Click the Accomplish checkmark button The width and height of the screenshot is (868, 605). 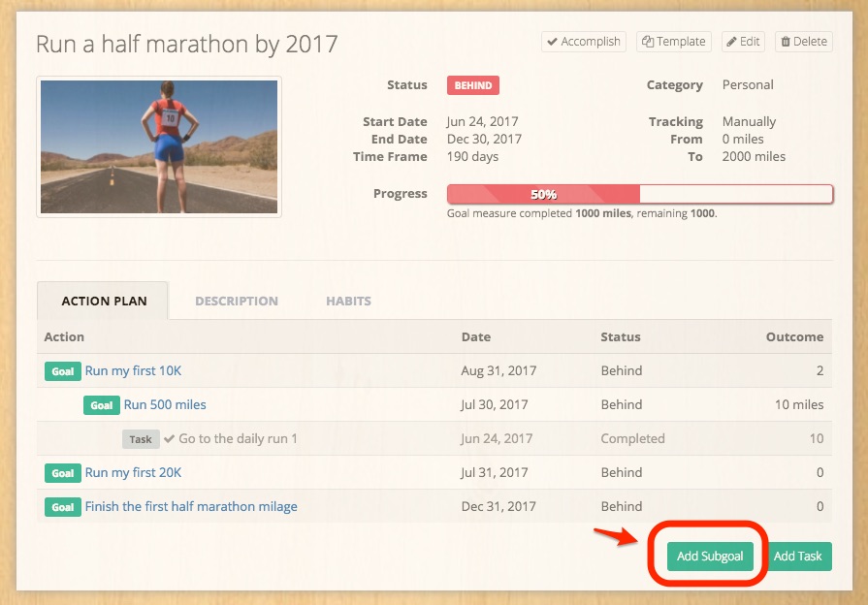pos(584,42)
